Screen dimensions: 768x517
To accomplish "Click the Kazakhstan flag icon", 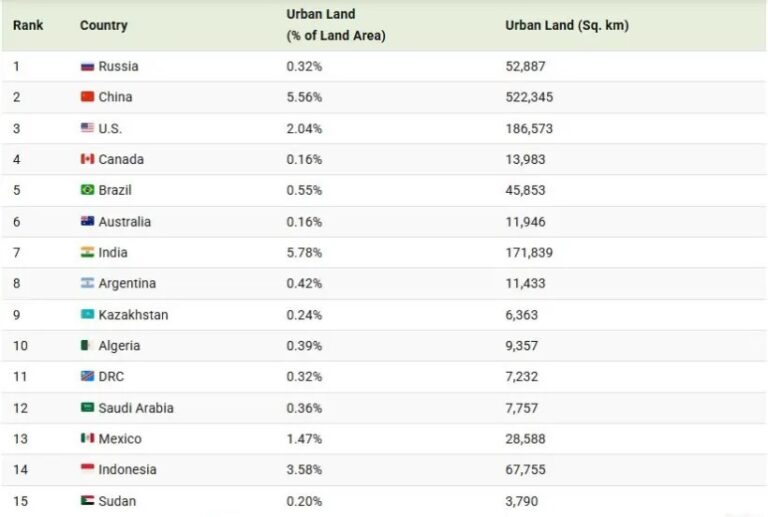I will pos(87,314).
